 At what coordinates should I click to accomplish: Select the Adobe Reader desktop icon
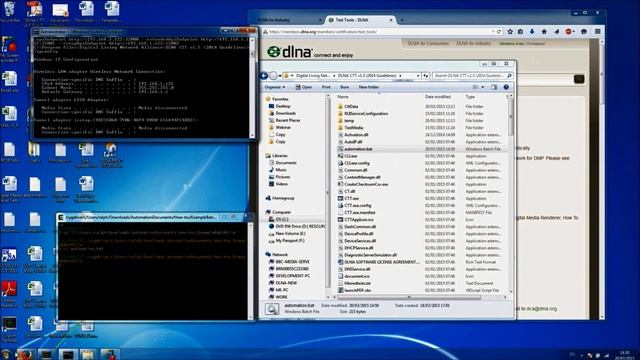[9, 293]
